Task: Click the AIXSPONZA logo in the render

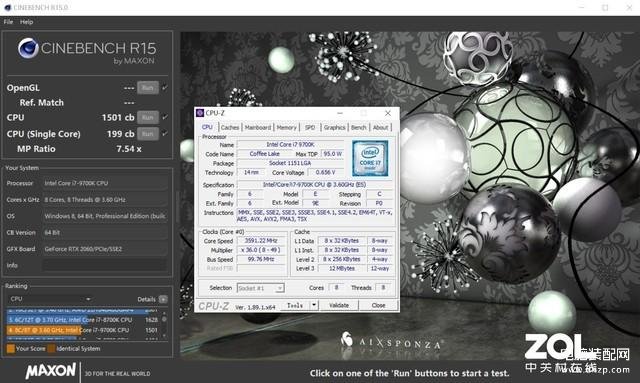Action: tap(391, 341)
